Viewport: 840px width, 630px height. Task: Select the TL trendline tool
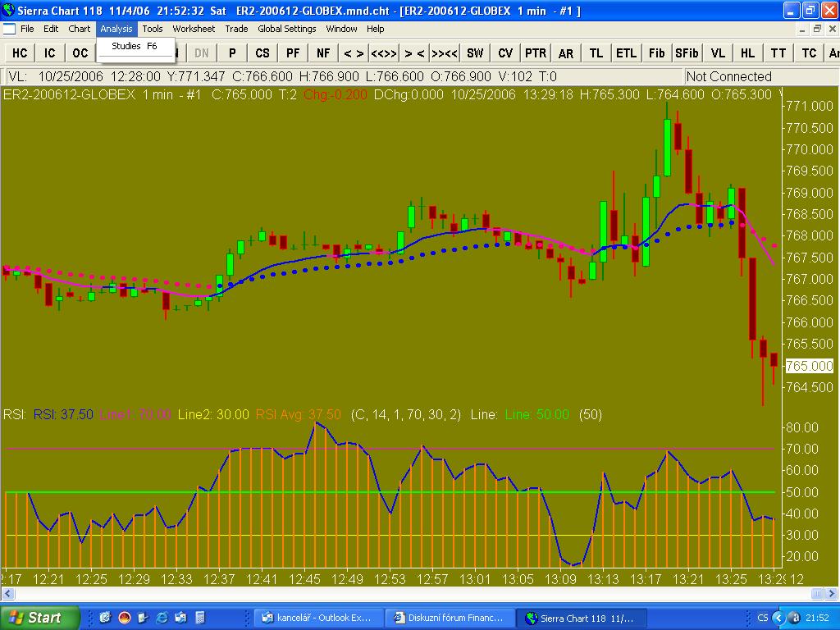pos(596,52)
